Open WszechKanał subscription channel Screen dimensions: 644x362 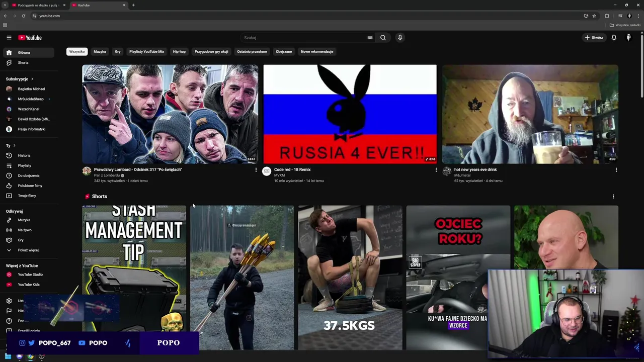tap(29, 109)
